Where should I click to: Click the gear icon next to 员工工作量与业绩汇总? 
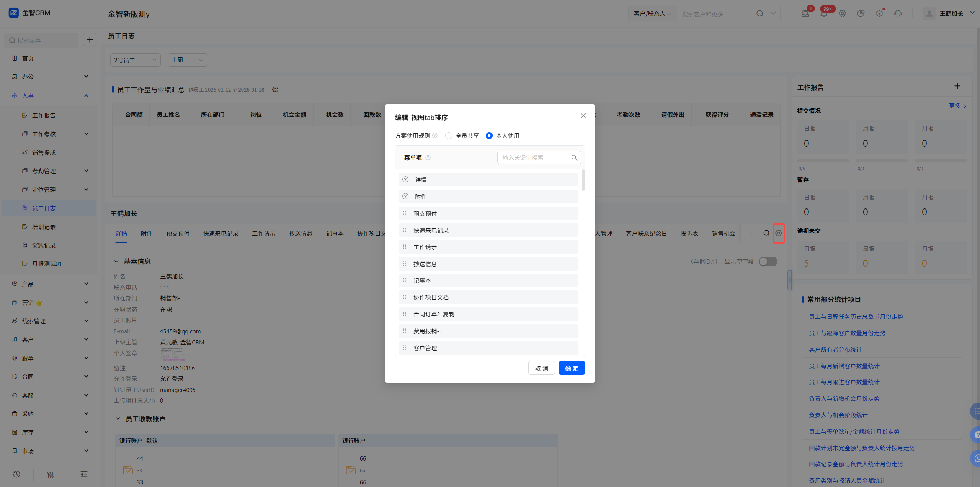point(275,90)
